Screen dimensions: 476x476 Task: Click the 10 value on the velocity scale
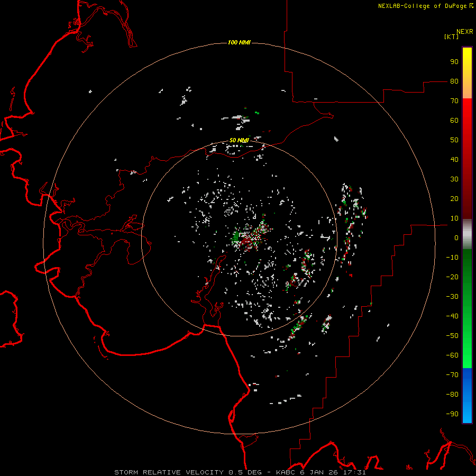pos(454,218)
